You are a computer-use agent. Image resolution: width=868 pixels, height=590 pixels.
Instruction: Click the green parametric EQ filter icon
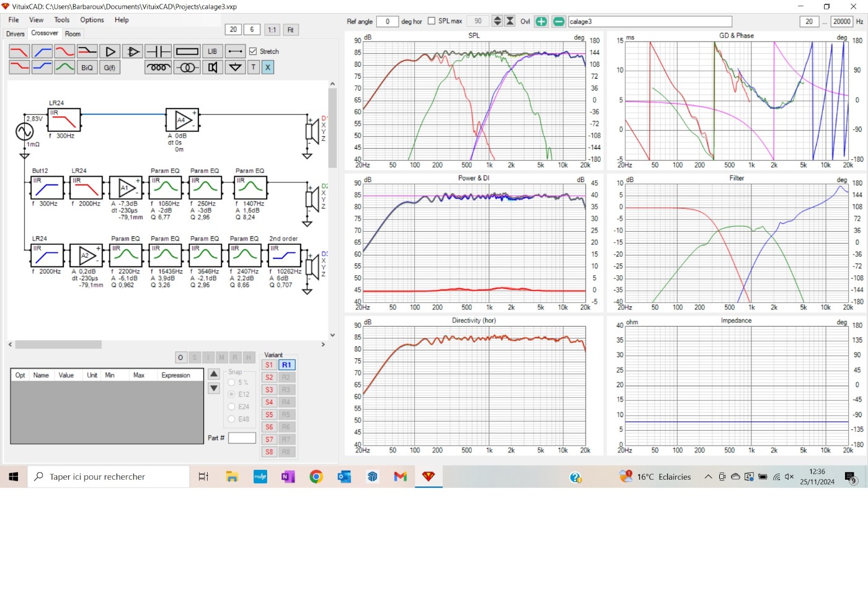click(64, 68)
